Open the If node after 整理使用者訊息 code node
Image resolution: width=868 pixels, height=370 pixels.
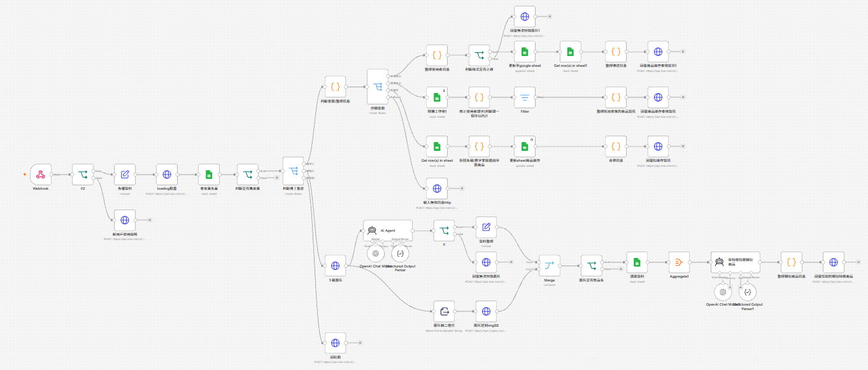tap(479, 55)
